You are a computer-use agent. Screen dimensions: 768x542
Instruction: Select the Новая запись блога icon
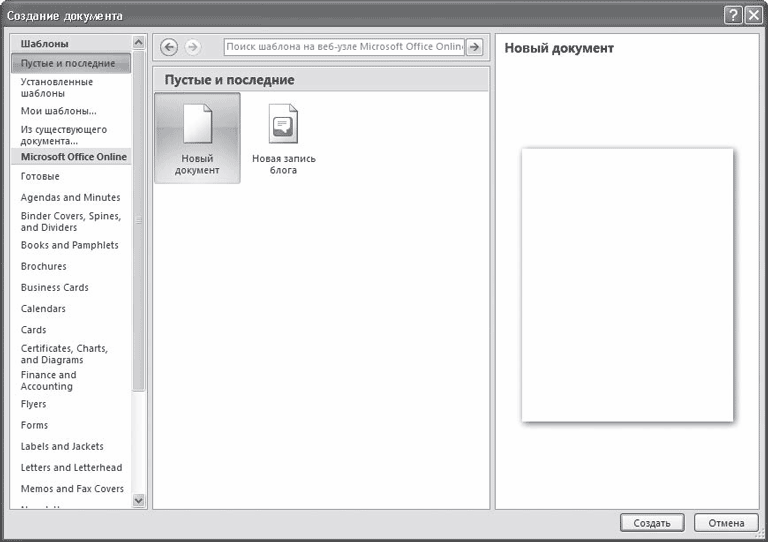pos(283,127)
